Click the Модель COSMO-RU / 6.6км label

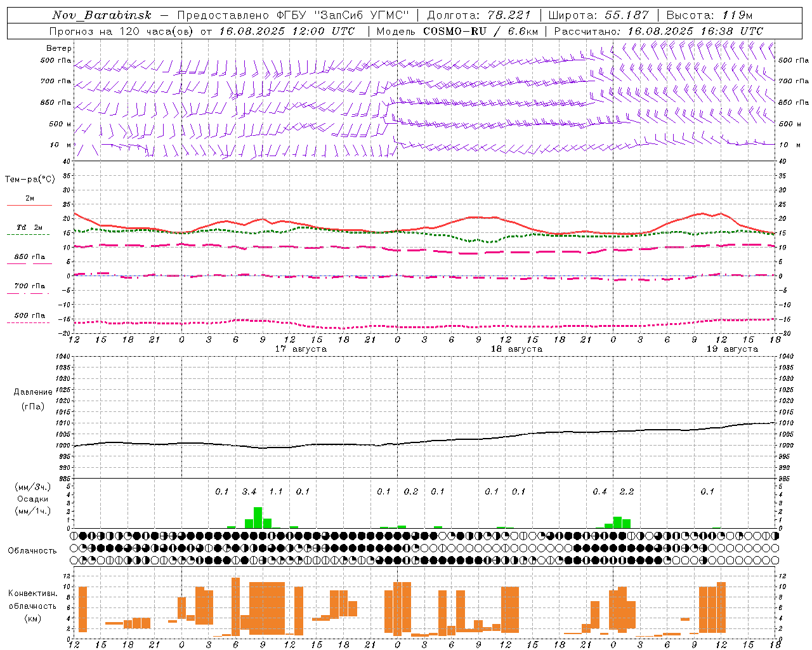pos(457,31)
